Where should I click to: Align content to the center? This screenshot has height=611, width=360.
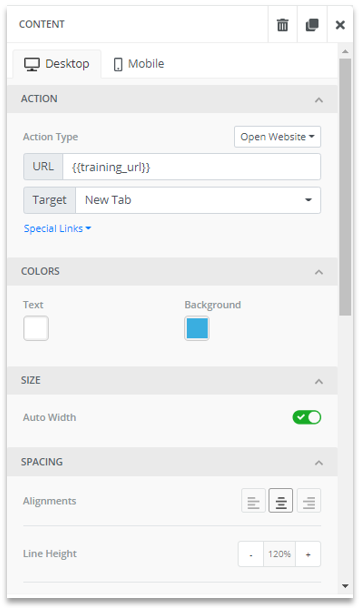pyautogui.click(x=281, y=501)
